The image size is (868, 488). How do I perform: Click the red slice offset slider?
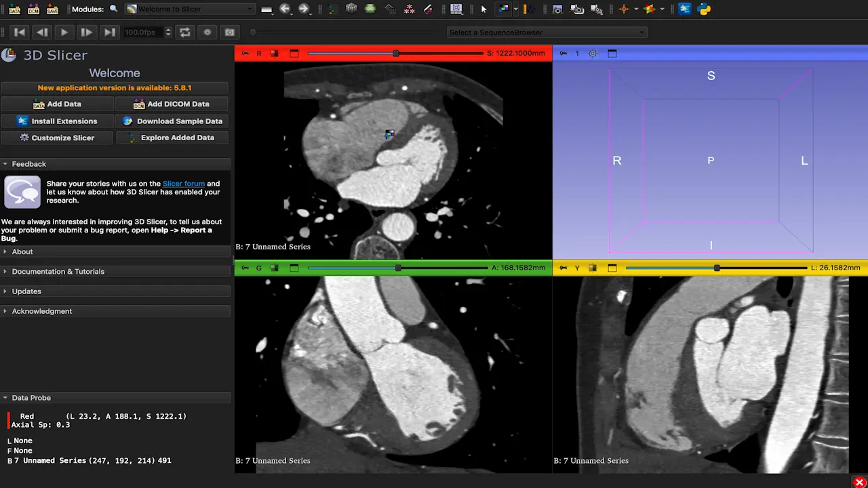click(395, 54)
